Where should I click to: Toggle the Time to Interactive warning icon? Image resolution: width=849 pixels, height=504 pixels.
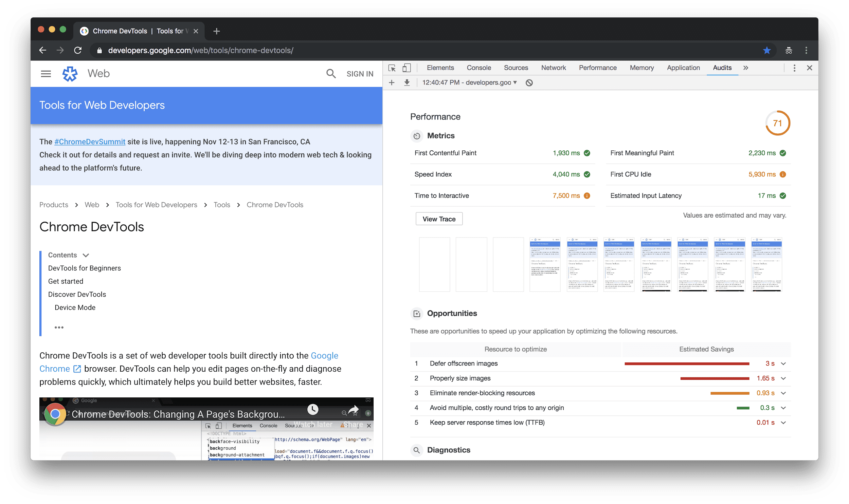coord(587,195)
